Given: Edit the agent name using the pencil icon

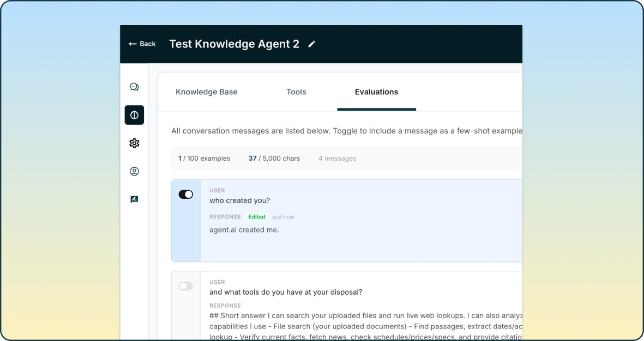Looking at the screenshot, I should point(311,44).
